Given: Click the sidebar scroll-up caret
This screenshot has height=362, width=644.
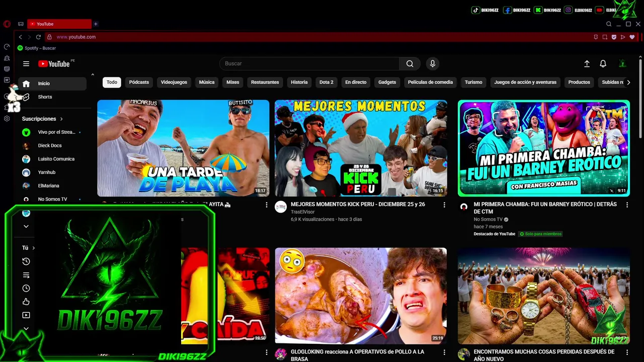Looking at the screenshot, I should (93, 74).
